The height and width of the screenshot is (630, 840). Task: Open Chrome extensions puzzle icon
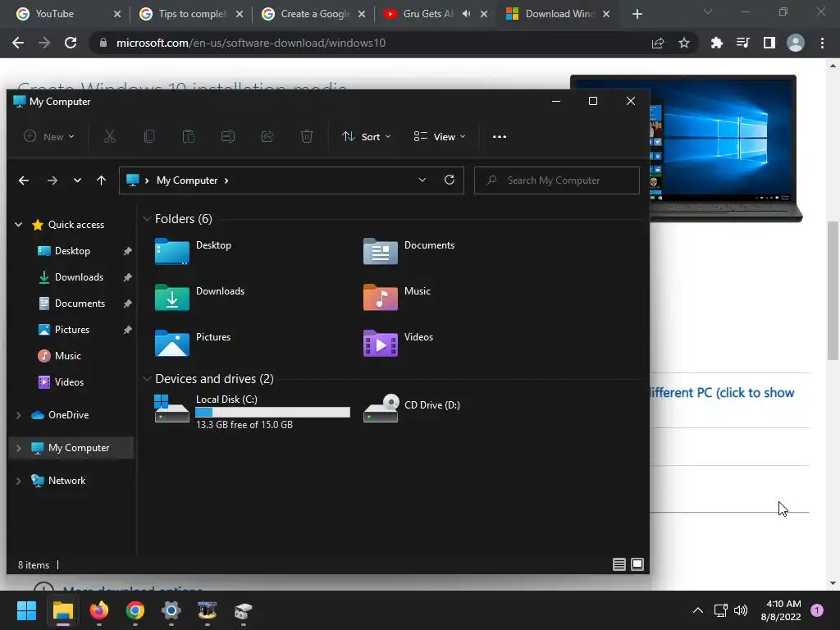click(x=716, y=43)
